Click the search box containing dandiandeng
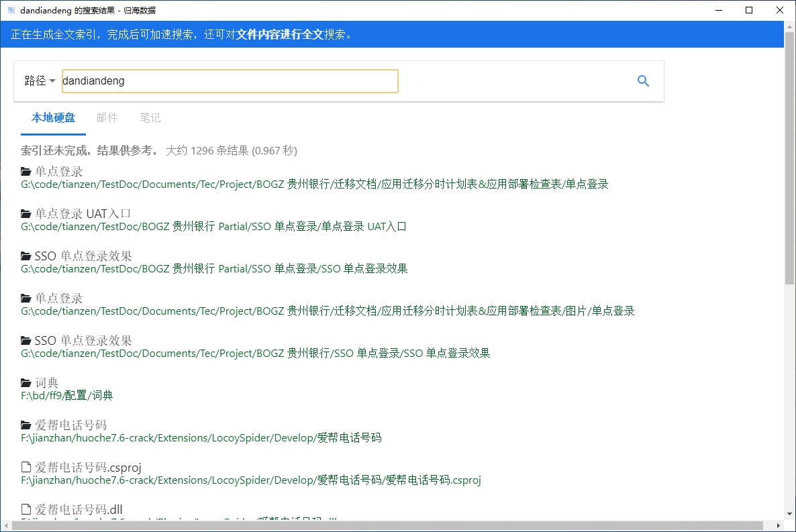Screen dimensions: 796x532 pyautogui.click(x=230, y=81)
